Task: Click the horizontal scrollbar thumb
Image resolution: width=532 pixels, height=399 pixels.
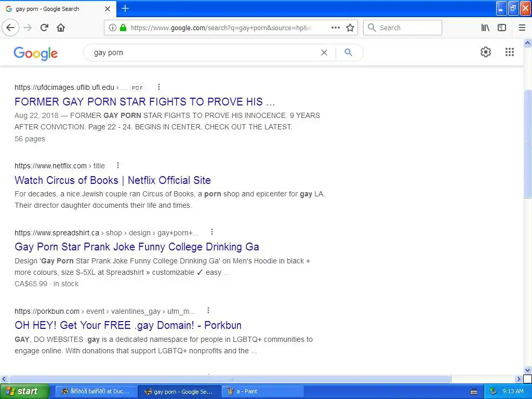Action: tap(230, 379)
